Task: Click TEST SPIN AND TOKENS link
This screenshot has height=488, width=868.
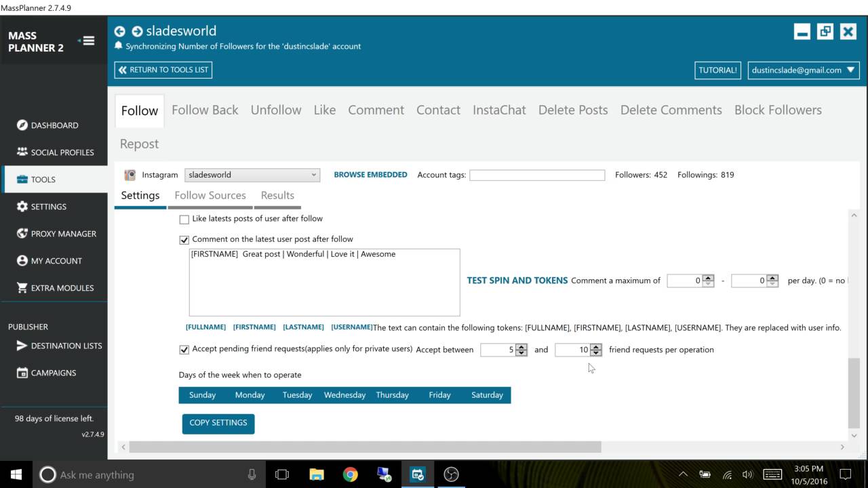Action: [517, 280]
